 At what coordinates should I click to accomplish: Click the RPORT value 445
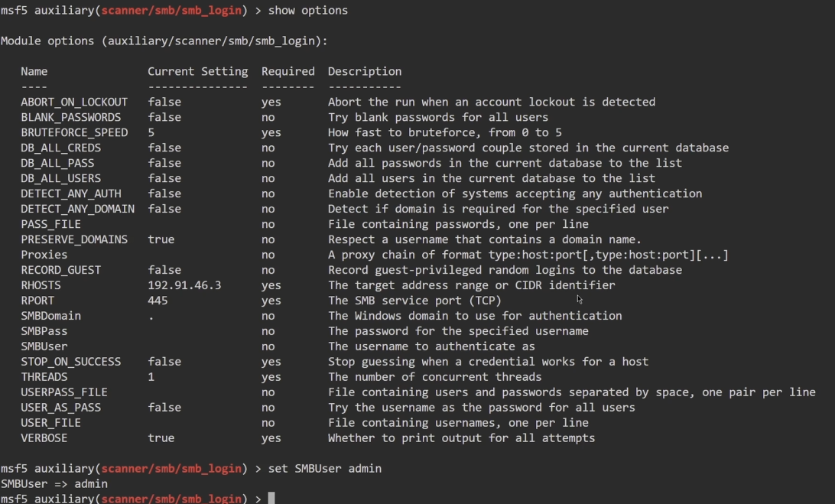point(158,301)
